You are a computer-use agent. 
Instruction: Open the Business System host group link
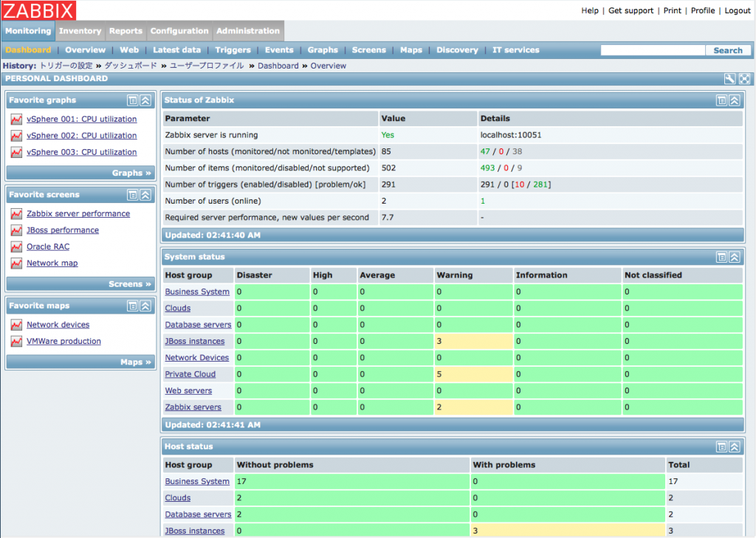click(197, 292)
